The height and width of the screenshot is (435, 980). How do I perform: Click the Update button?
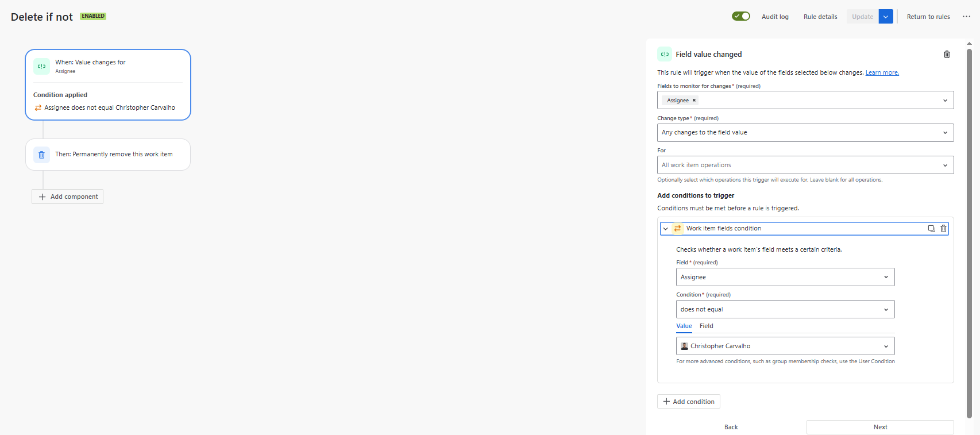click(862, 17)
